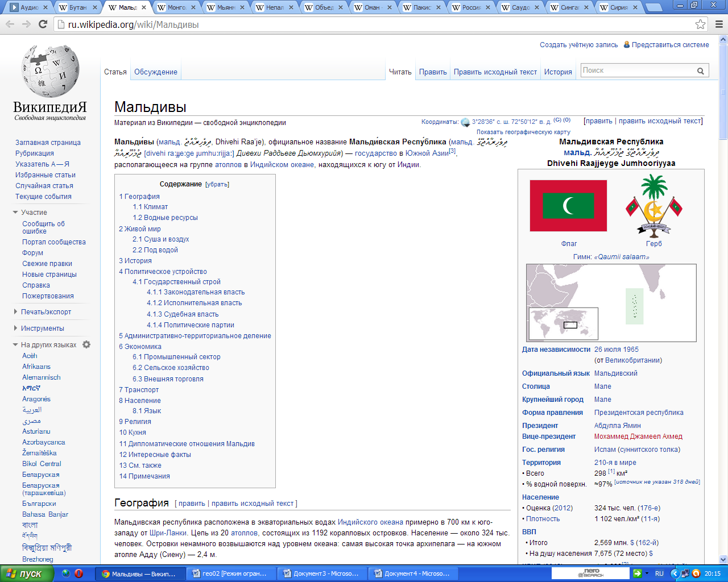
Task: Switch to the Россия browser tab
Action: pyautogui.click(x=471, y=7)
